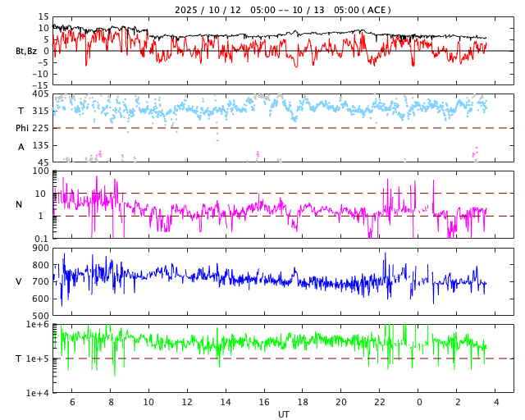
Task: Click the V velocity axis label
Action: [19, 281]
